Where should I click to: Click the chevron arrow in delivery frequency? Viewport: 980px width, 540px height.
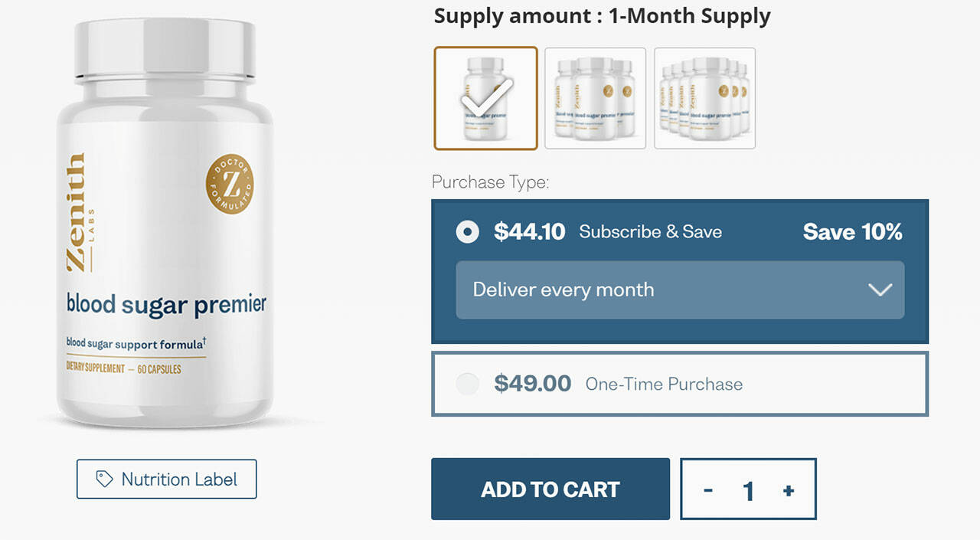pyautogui.click(x=880, y=290)
